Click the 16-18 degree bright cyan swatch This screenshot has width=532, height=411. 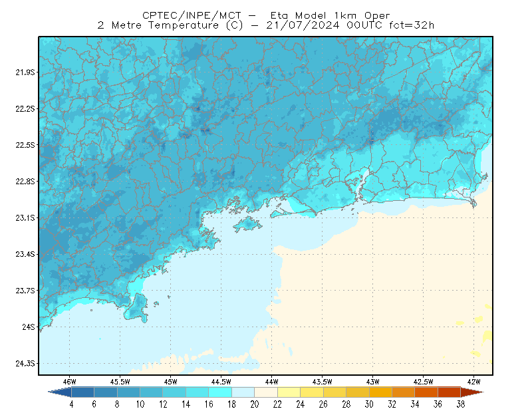pyautogui.click(x=220, y=392)
